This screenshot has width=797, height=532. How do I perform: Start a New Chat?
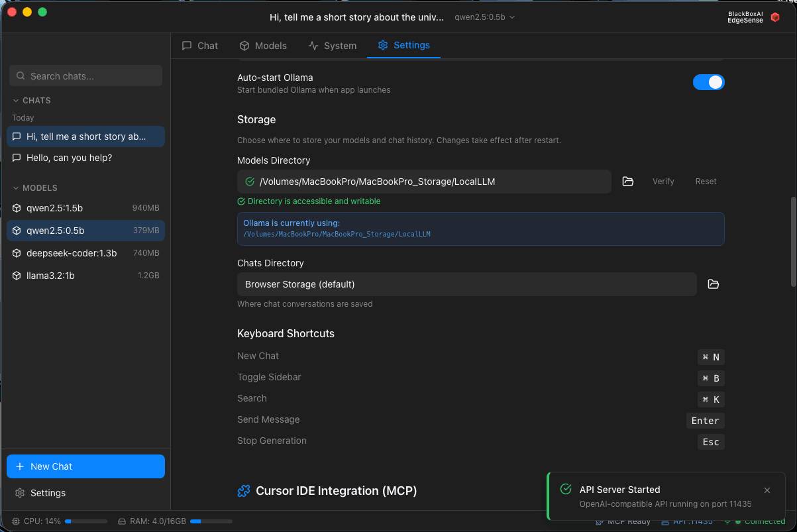point(85,466)
